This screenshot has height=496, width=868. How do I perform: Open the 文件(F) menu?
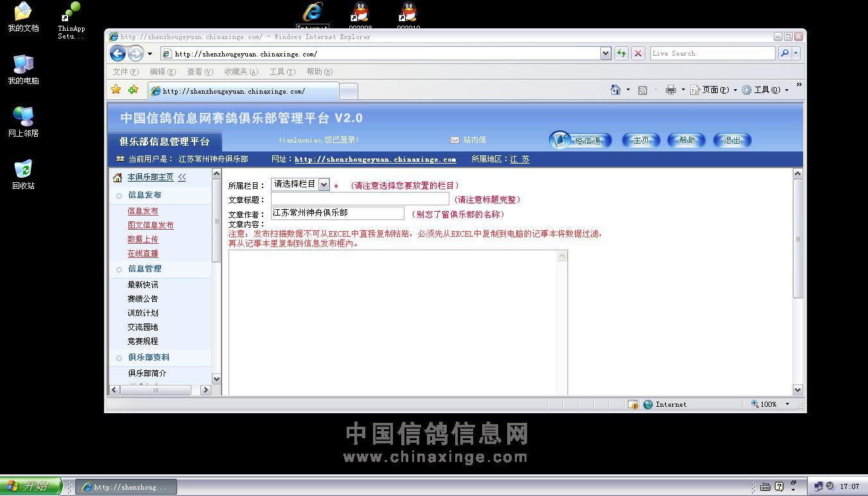coord(125,72)
